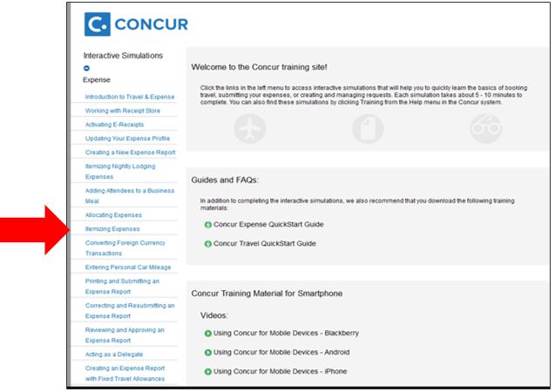Download Concur Travel QuickStart Guide
Screen dimensions: 555x392
pyautogui.click(x=264, y=243)
